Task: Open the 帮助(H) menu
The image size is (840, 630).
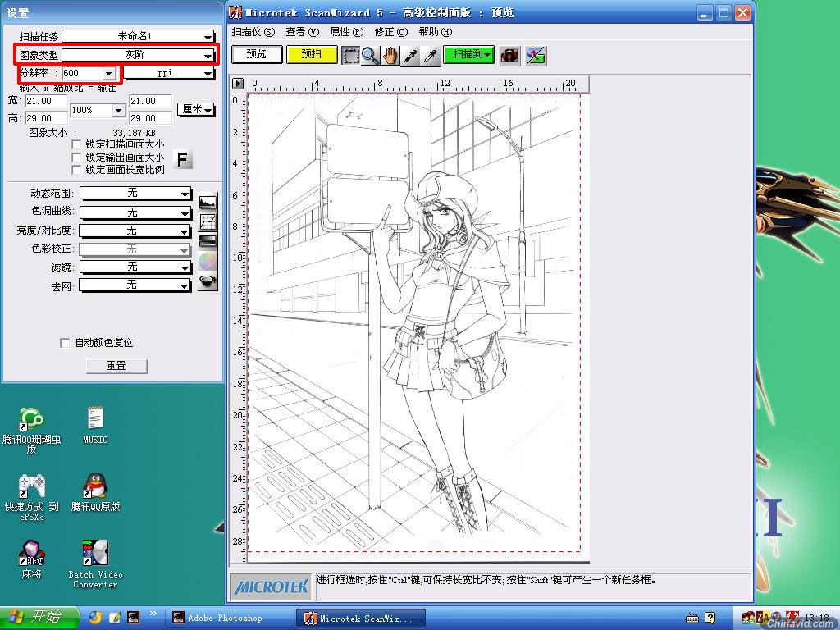Action: [436, 32]
